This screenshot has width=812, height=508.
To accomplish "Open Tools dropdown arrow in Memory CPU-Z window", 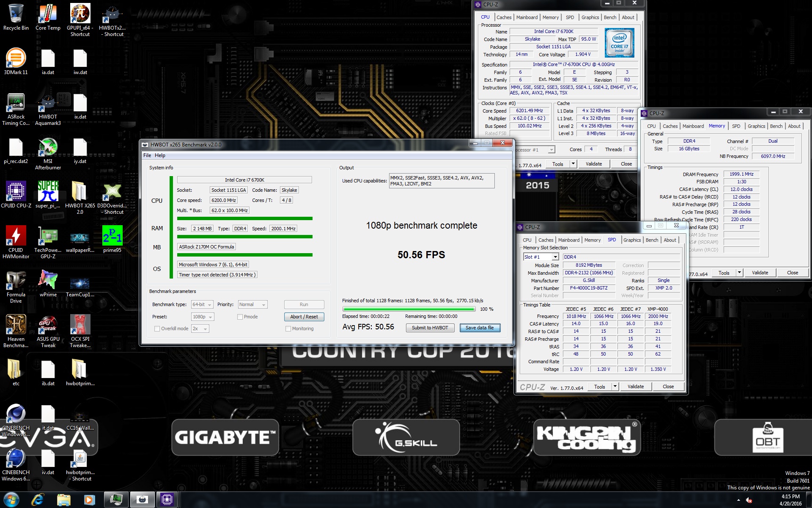I will [739, 273].
